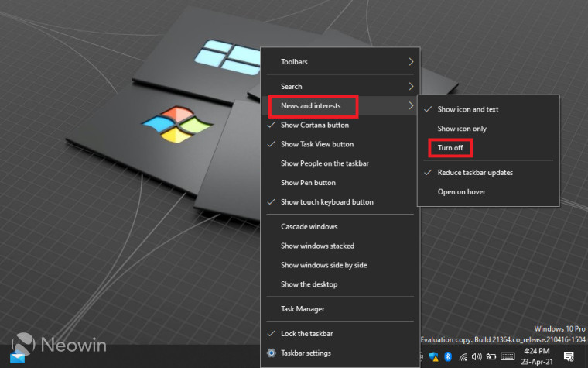Choose Turn off in News and interests submenu
Screen dimensions: 588x368
[488, 147]
